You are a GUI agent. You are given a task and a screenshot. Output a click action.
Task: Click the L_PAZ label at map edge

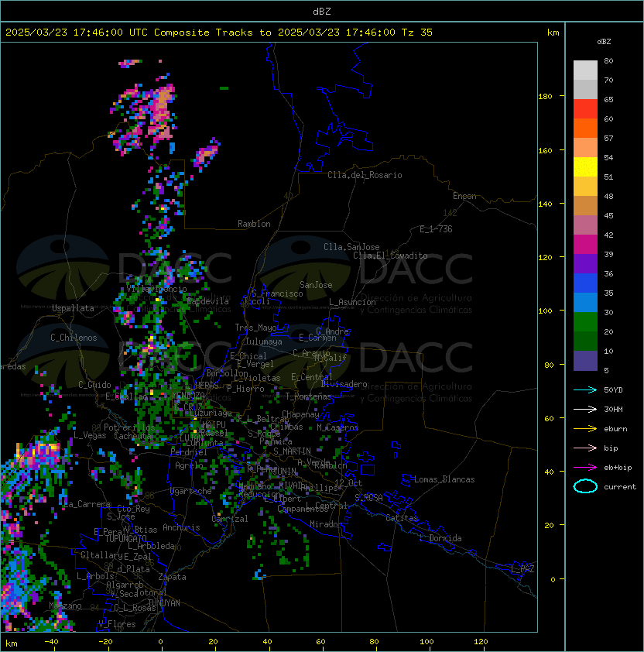pos(522,569)
